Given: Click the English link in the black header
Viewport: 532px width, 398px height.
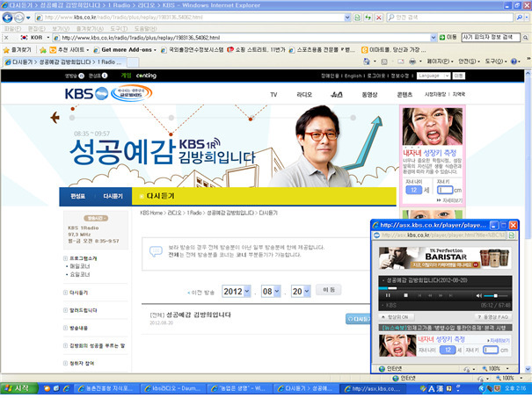Looking at the screenshot, I should [353, 76].
